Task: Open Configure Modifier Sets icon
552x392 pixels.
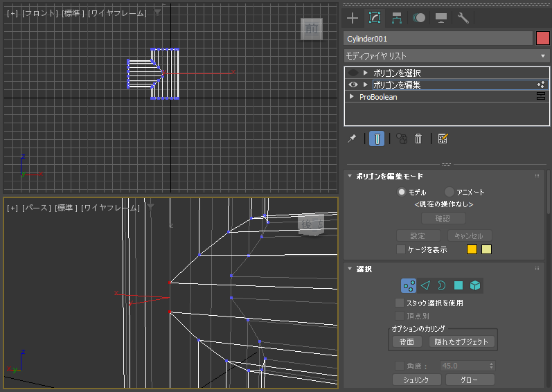Action: click(x=443, y=139)
